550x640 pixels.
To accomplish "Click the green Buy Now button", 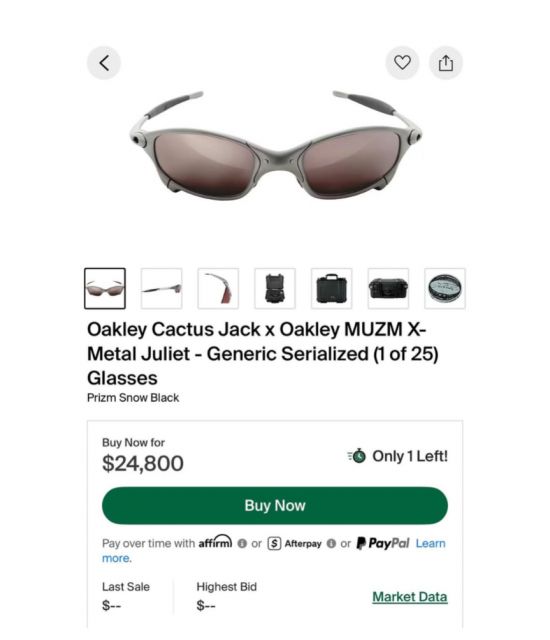I will coord(275,506).
